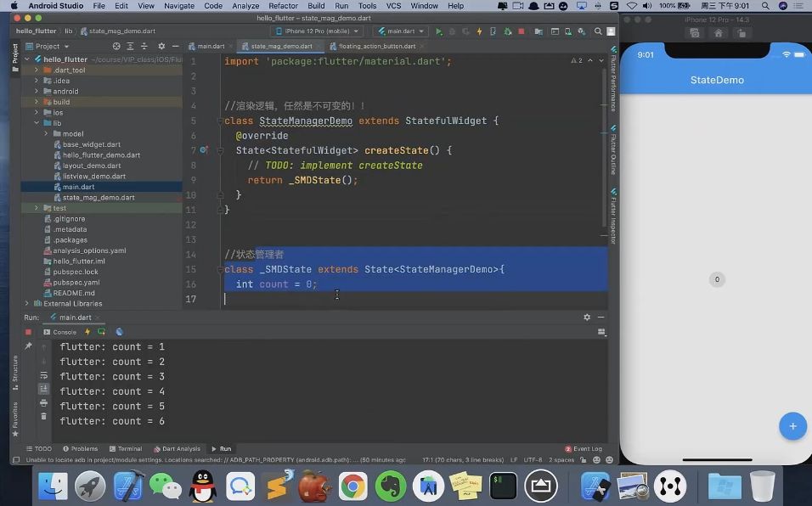
Task: Expand the model folder
Action: click(46, 133)
